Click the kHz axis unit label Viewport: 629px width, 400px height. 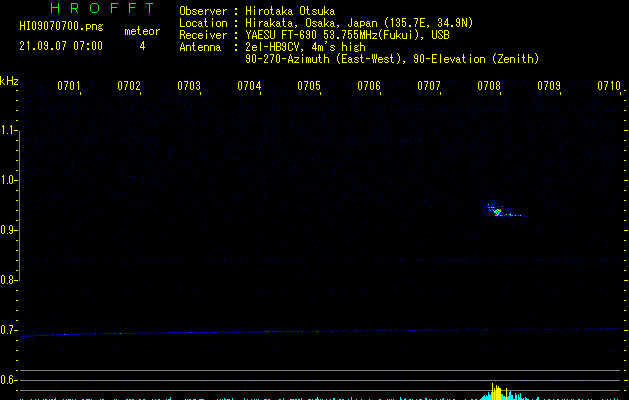[9, 81]
